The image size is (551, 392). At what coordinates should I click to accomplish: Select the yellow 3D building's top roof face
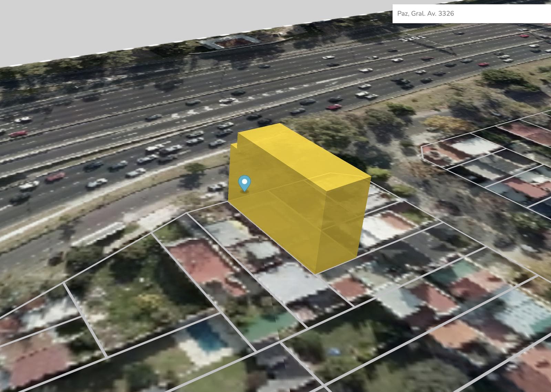pyautogui.click(x=302, y=155)
